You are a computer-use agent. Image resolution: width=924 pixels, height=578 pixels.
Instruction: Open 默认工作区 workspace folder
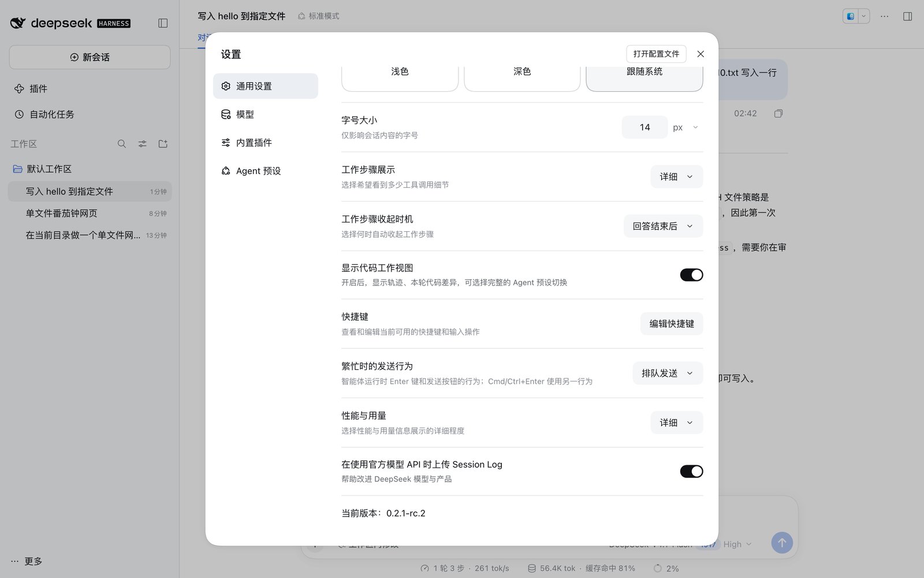pos(90,169)
